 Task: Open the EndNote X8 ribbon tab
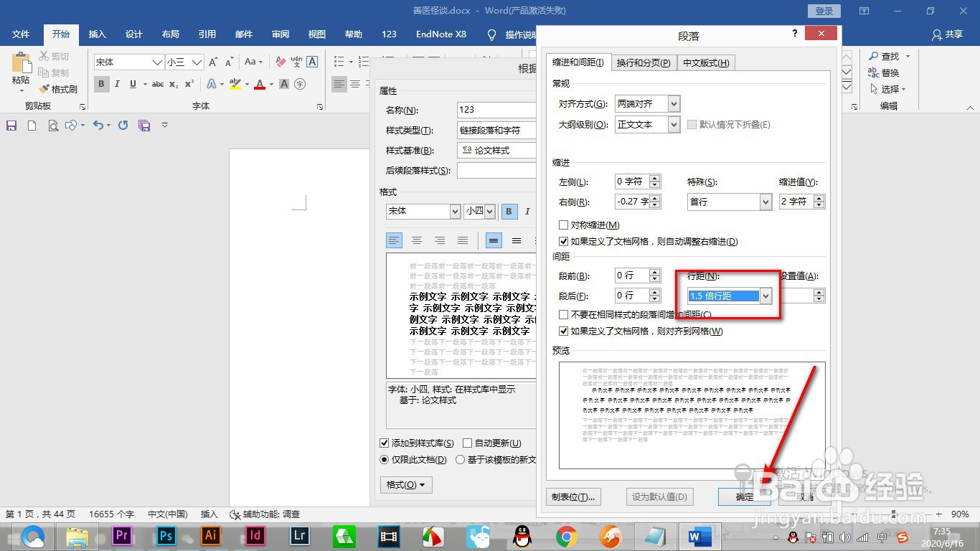click(440, 33)
